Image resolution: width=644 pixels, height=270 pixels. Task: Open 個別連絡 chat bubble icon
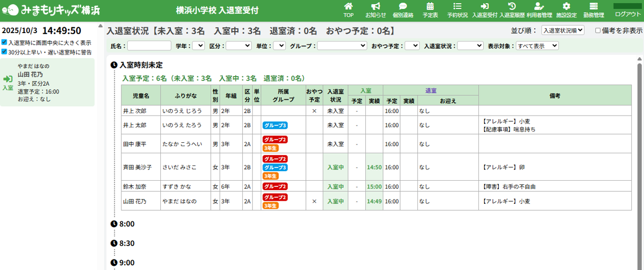(403, 6)
